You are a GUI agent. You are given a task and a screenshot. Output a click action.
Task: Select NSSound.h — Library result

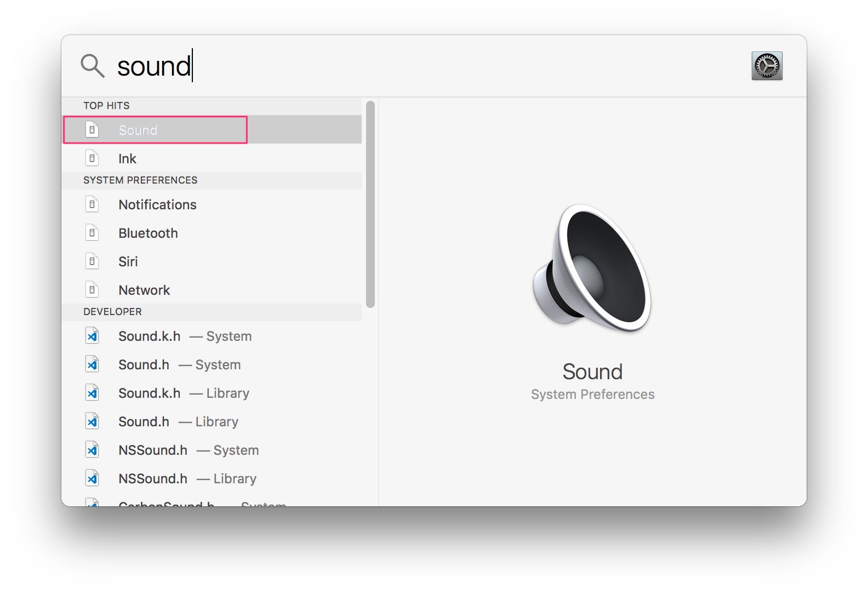pos(212,478)
